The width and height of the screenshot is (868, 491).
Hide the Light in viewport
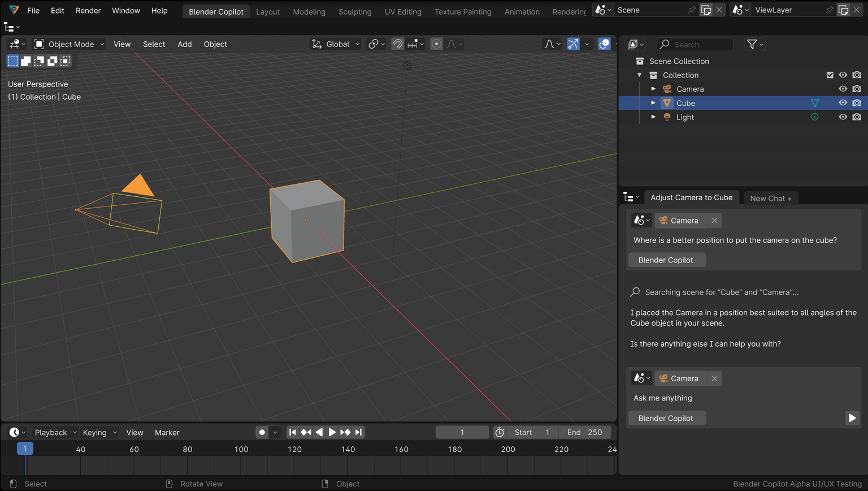click(x=843, y=117)
